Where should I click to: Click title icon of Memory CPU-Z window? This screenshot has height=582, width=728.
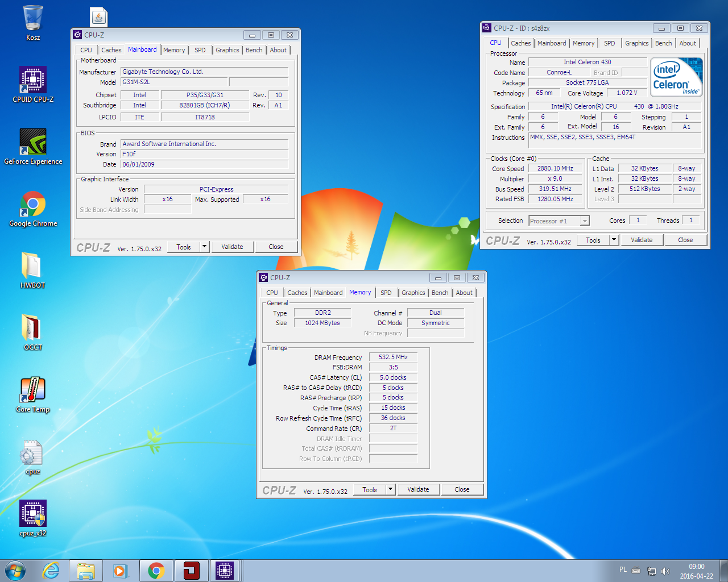point(263,277)
